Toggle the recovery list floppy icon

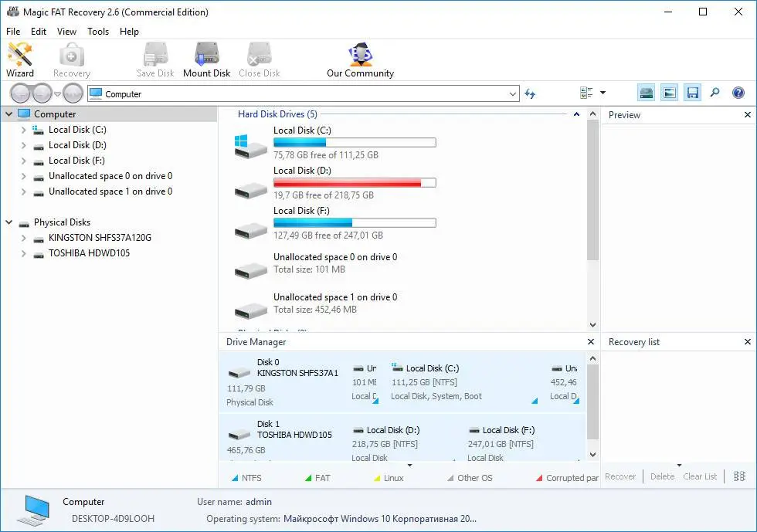tap(692, 93)
